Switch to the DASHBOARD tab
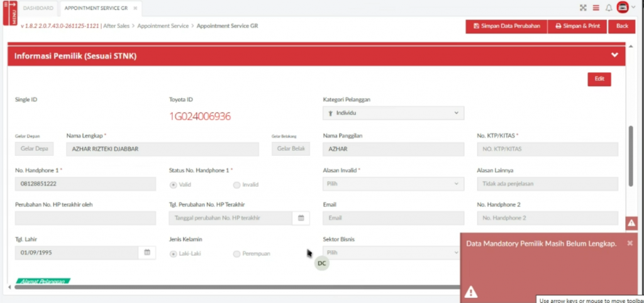The height and width of the screenshot is (303, 644). point(38,8)
